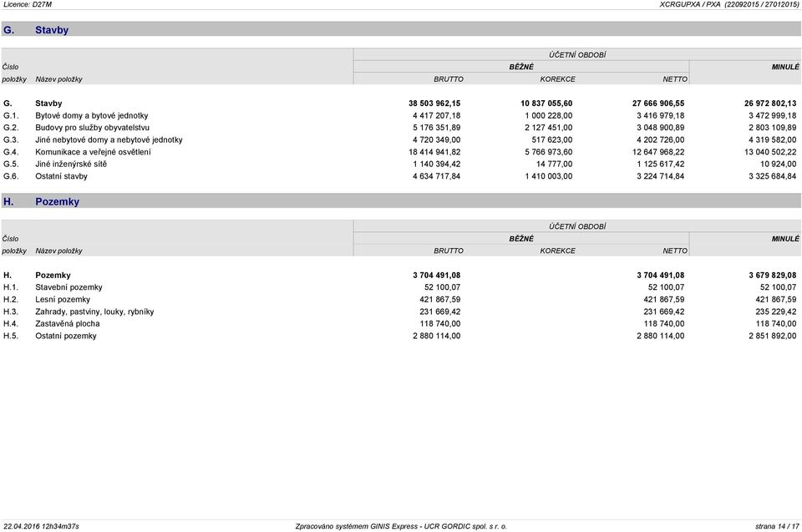
Task: Click value 12 647 968,22
Action: (x=658, y=152)
